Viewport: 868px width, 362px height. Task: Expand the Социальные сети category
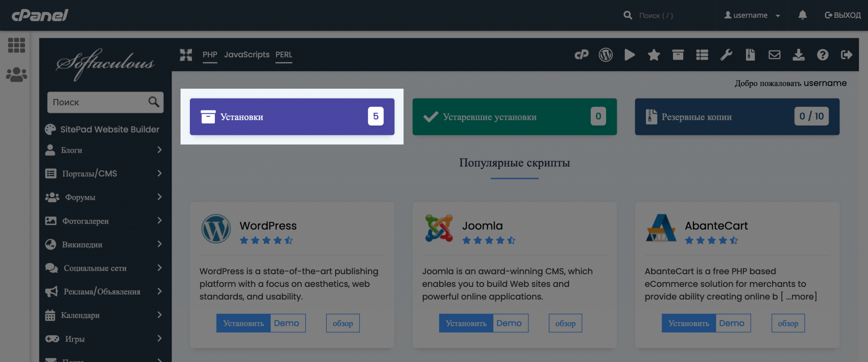(104, 268)
